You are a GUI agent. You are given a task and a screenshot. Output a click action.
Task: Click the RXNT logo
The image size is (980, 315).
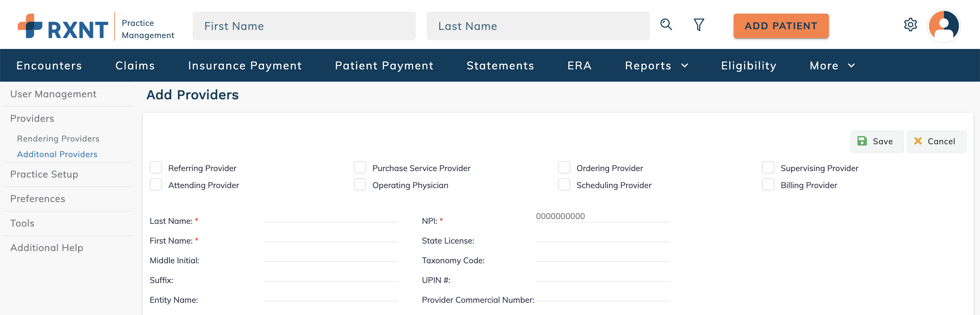[63, 26]
